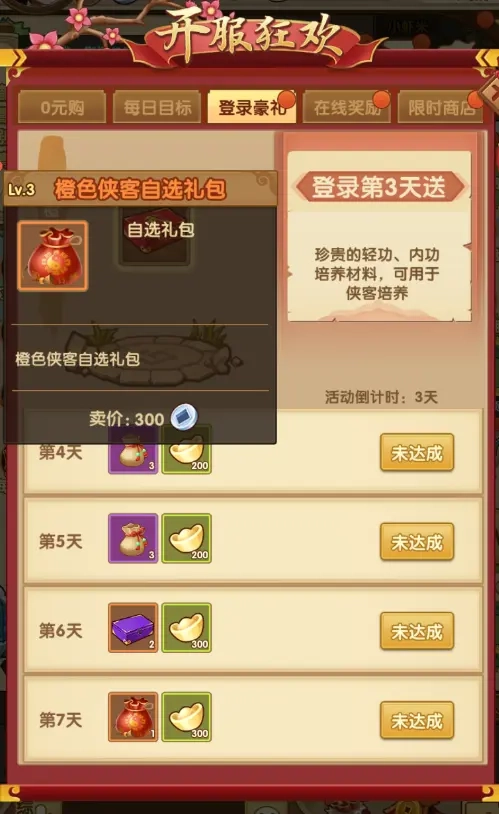Go to 限时商店 tab
This screenshot has width=499, height=814.
441,107
